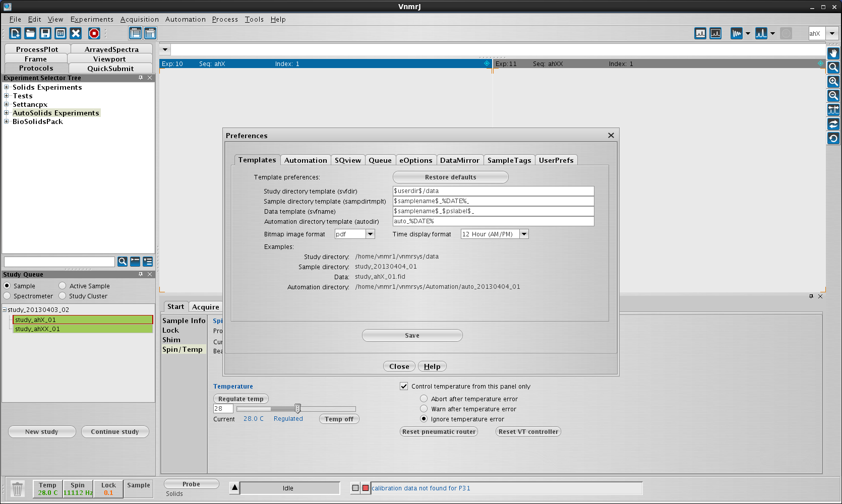Open the Time display format dropdown
This screenshot has width=842, height=504.
(524, 234)
